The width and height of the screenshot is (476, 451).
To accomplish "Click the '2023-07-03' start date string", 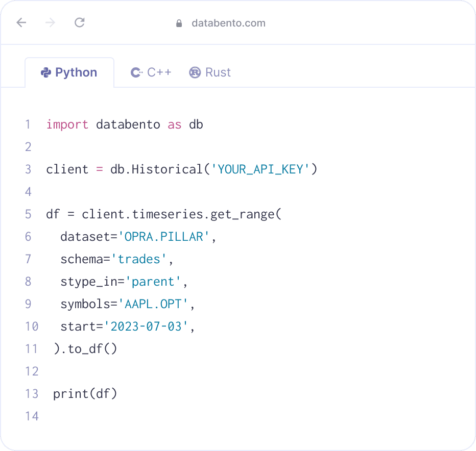I will pos(146,327).
